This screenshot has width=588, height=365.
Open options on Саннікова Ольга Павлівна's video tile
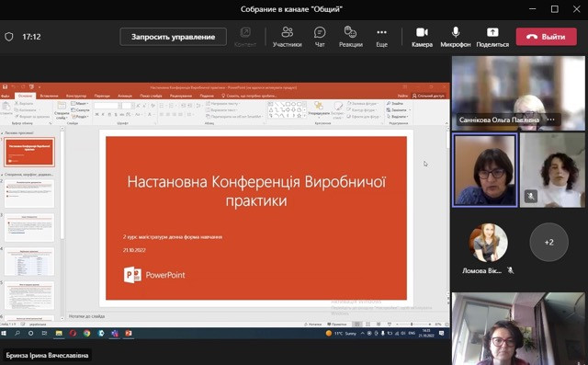[x=550, y=120]
